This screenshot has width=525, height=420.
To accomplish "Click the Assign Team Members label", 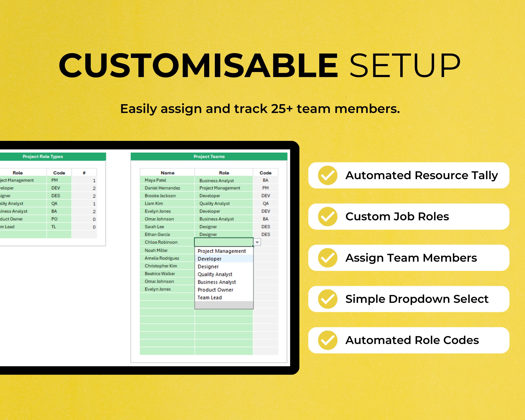I will click(x=411, y=258).
